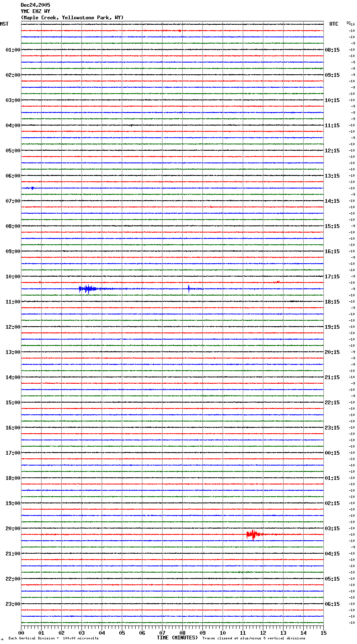Click the 00:15 UTC time label

[x=332, y=453]
